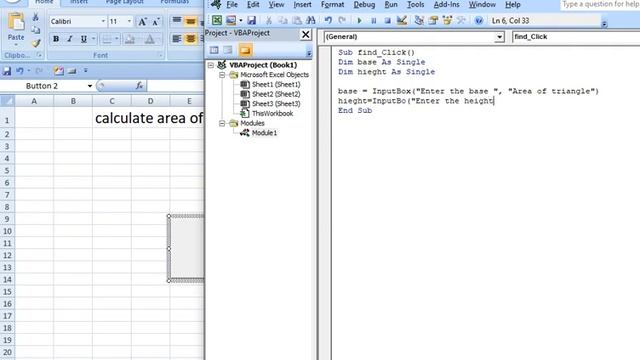Open Properties Window icon in VBA toolbar

433,20
